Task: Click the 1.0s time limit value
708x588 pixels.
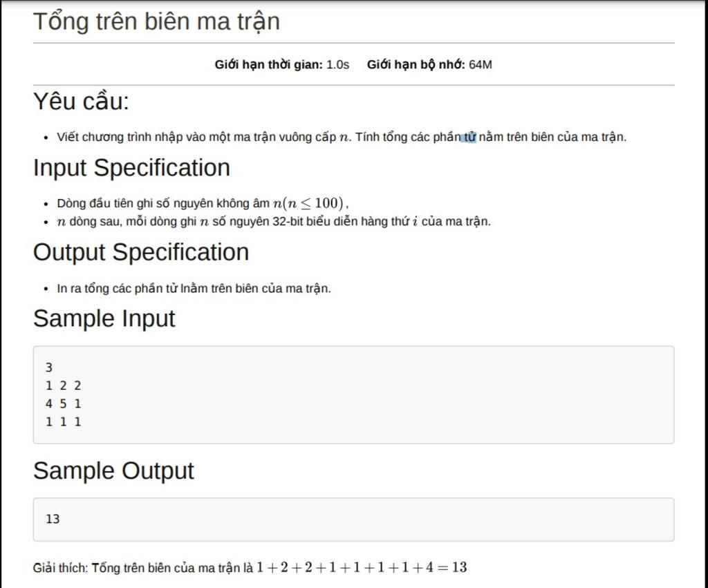Action: point(338,65)
